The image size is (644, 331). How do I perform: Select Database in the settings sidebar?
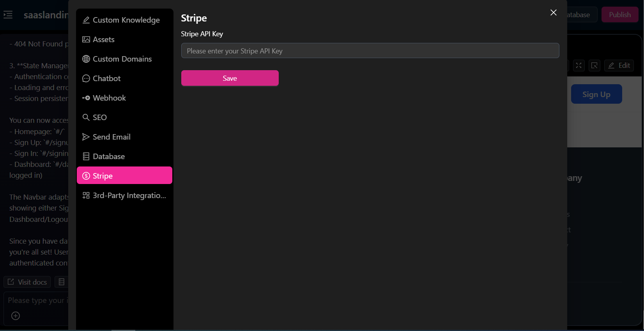pyautogui.click(x=124, y=156)
